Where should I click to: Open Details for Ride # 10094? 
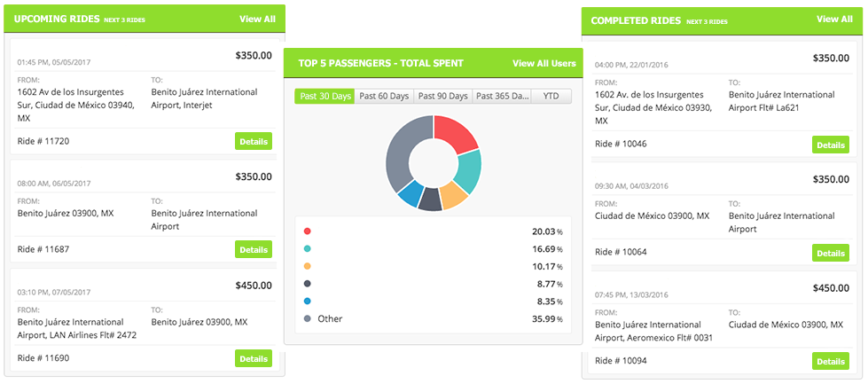[830, 361]
